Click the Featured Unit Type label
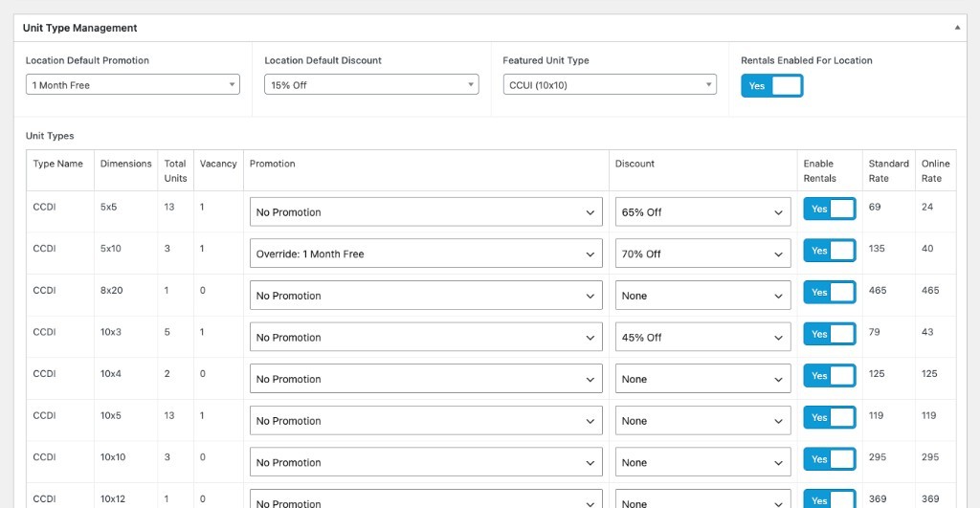 click(546, 60)
